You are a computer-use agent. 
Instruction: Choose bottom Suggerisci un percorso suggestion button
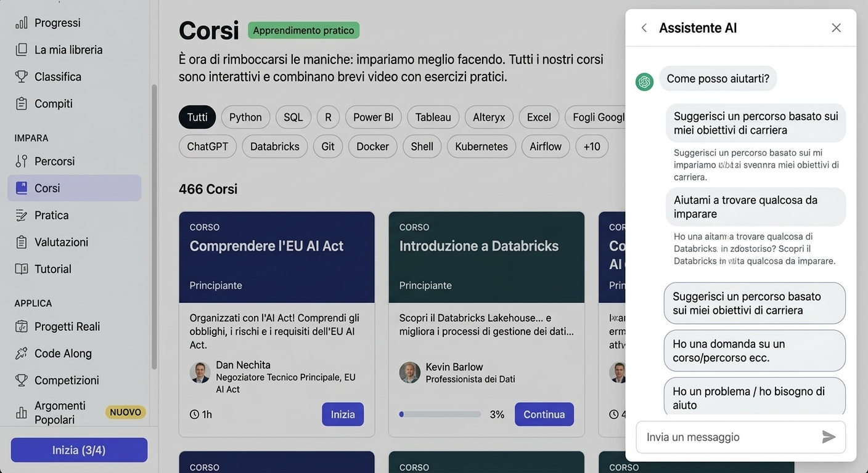coord(755,303)
